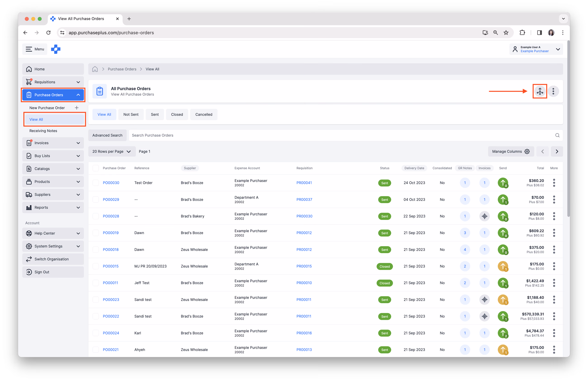Switch to the Closed tab
Viewport: 588px width, 381px height.
point(177,114)
